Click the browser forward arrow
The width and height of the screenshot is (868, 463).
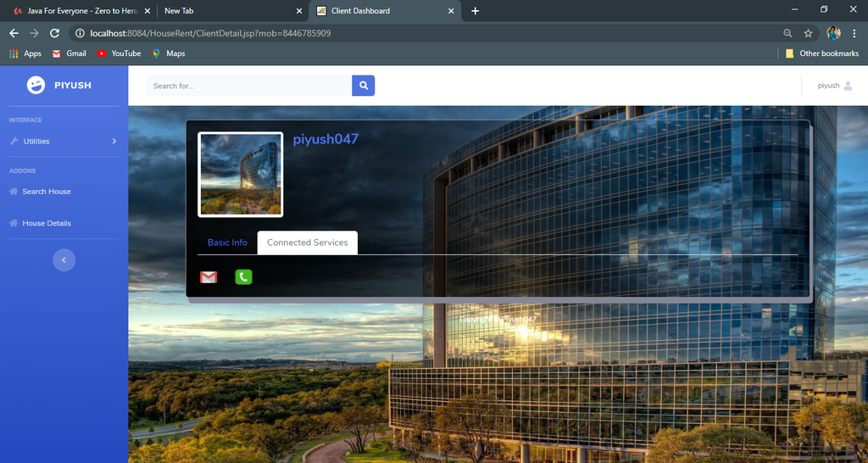pyautogui.click(x=34, y=33)
